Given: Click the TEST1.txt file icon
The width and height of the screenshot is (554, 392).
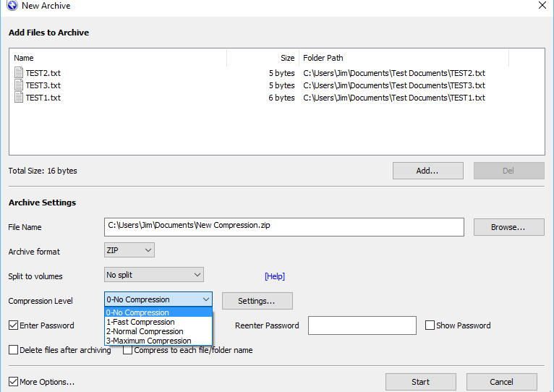Looking at the screenshot, I should (19, 97).
